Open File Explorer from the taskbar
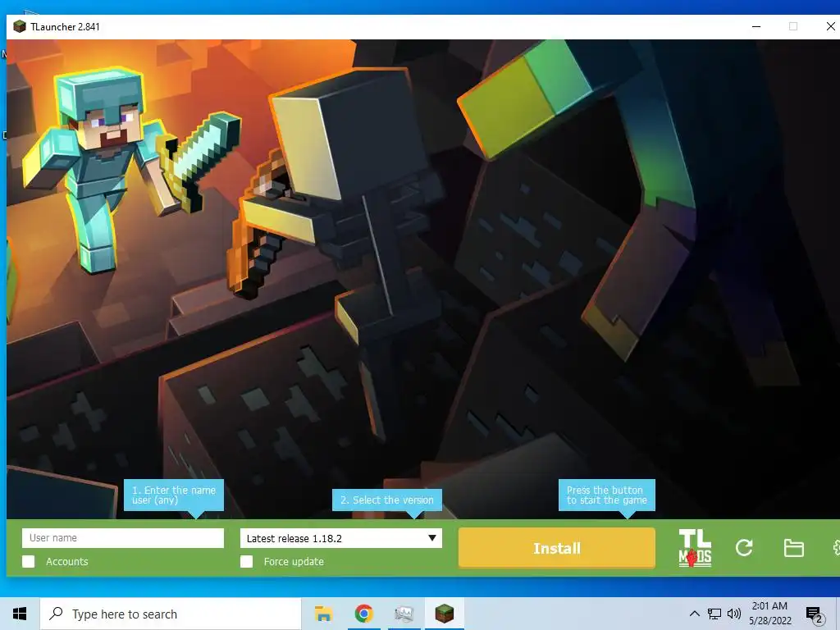Image resolution: width=840 pixels, height=630 pixels. click(323, 614)
